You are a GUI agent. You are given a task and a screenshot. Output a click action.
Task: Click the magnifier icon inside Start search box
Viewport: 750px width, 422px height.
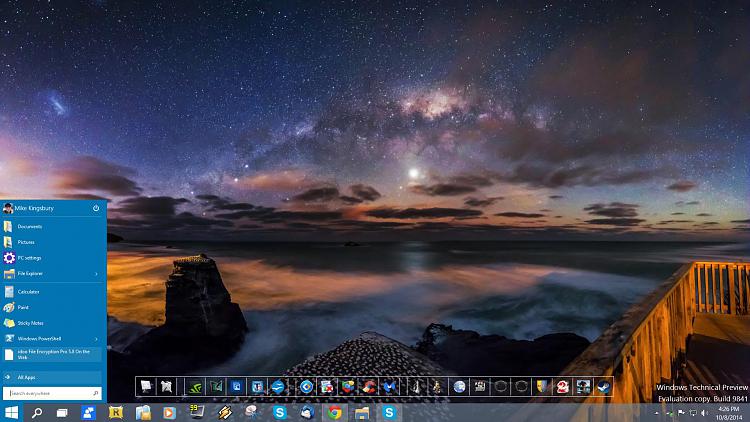click(x=96, y=393)
